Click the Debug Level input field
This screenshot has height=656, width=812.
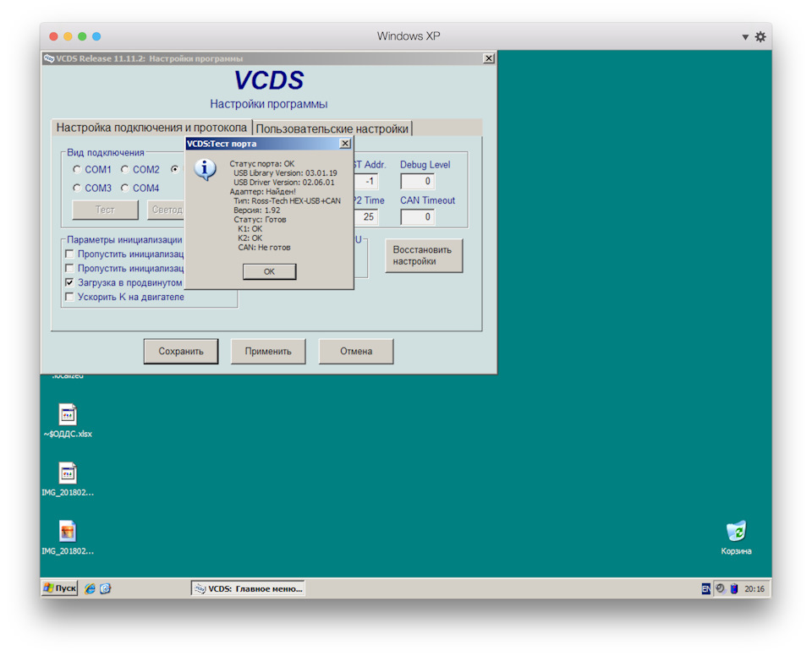click(417, 181)
